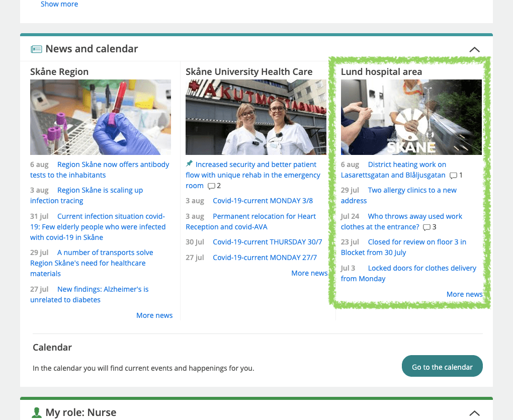Collapse the News and calendar section
The height and width of the screenshot is (420, 513).
click(x=474, y=49)
